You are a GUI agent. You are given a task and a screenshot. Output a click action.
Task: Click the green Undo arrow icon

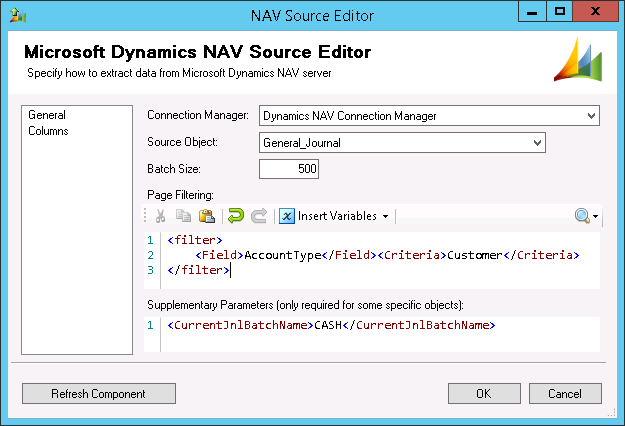(x=236, y=216)
